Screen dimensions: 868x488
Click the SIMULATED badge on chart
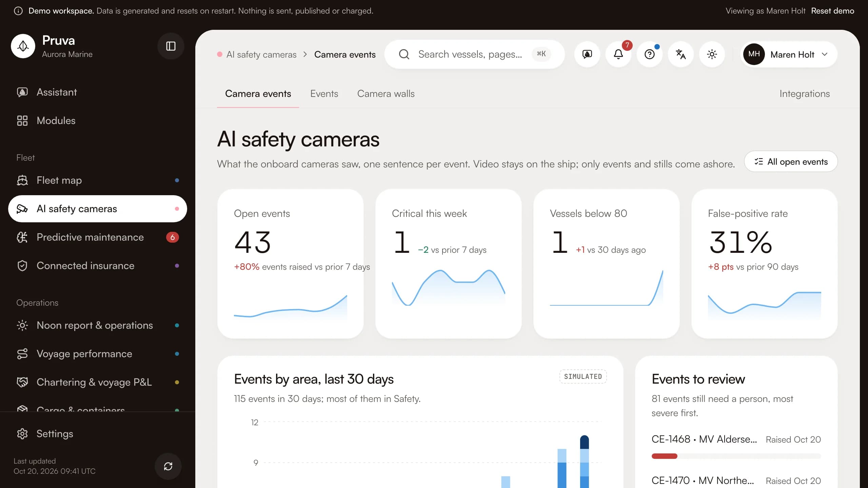tap(583, 377)
